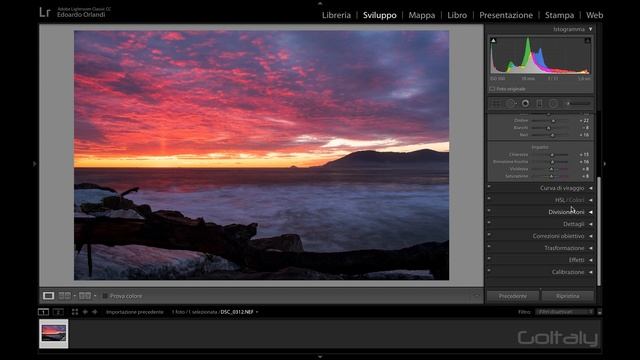Open the Web module
This screenshot has width=640, height=360.
[x=594, y=15]
